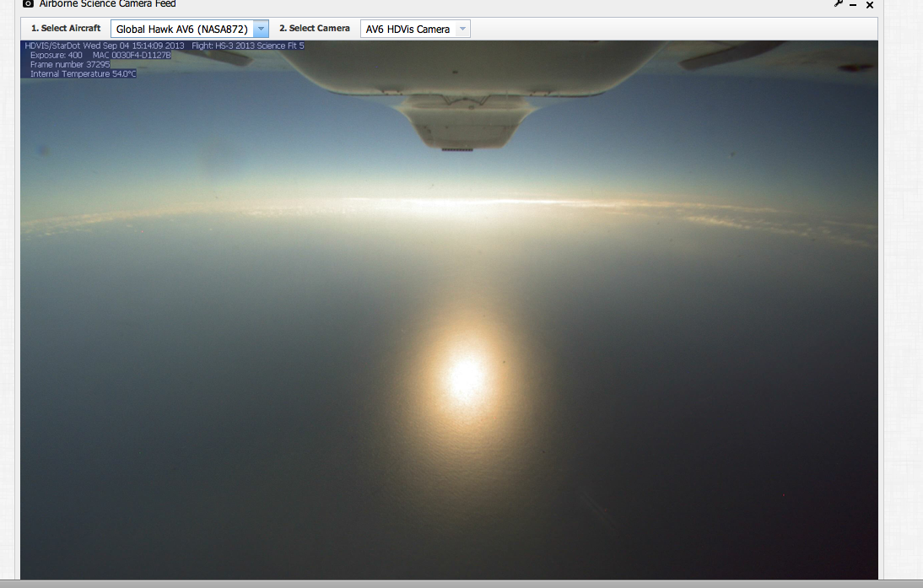Click the MAC address overlay text
This screenshot has width=923, height=588.
pos(132,55)
